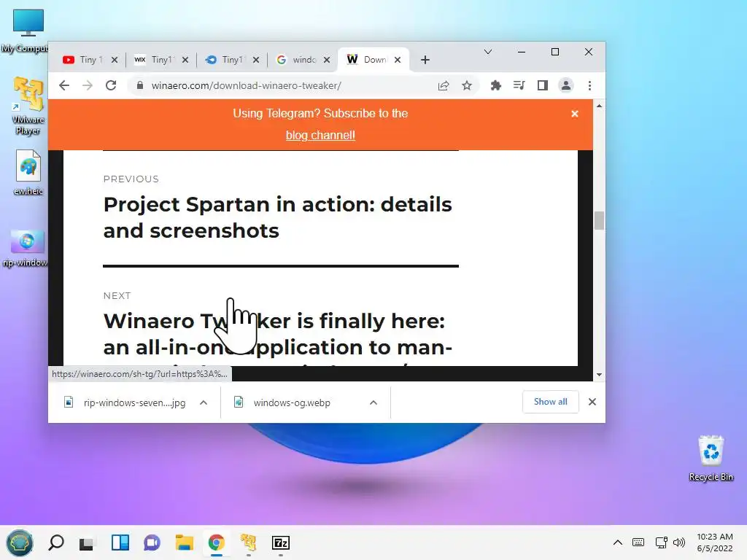Open downloaded rip-windows-seven jpg file

click(125, 402)
